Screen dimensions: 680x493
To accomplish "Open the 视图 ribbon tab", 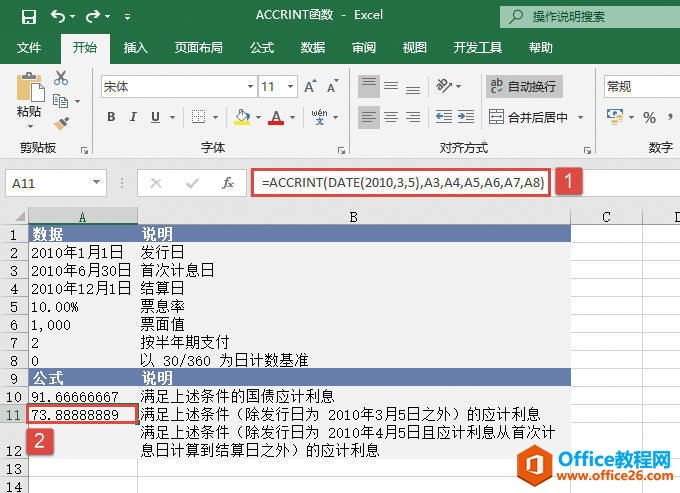I will (415, 47).
